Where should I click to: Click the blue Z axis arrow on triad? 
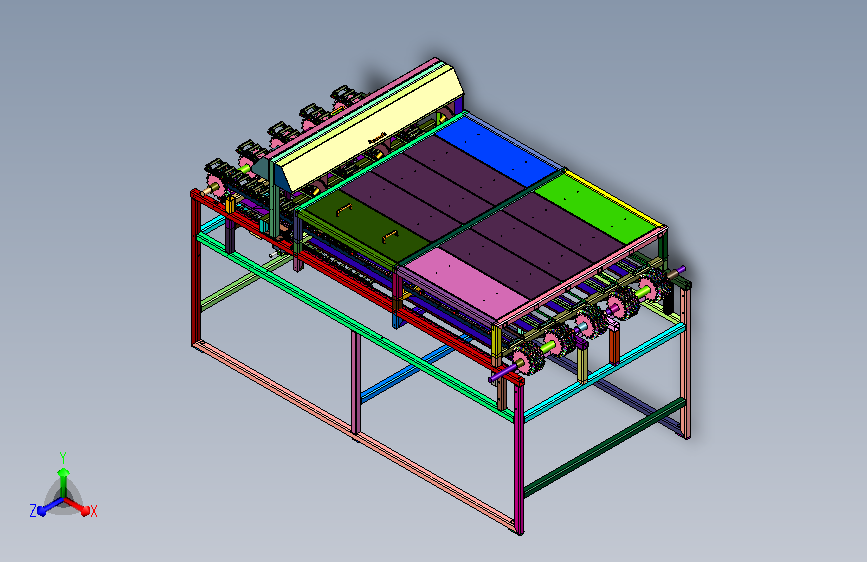click(49, 507)
